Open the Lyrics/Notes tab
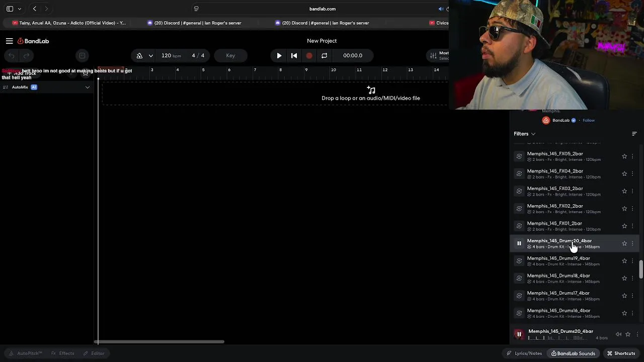Image resolution: width=644 pixels, height=362 pixels. (x=524, y=353)
